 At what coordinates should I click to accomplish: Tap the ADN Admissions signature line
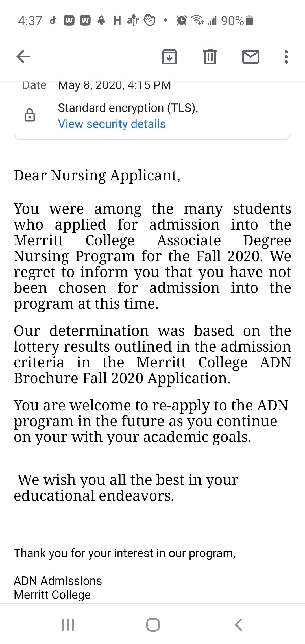[x=58, y=581]
